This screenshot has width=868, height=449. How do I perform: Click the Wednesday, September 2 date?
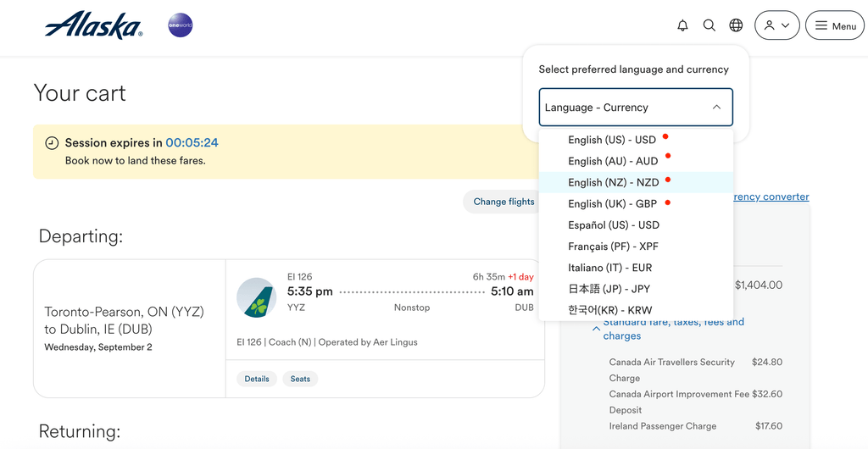tap(98, 347)
